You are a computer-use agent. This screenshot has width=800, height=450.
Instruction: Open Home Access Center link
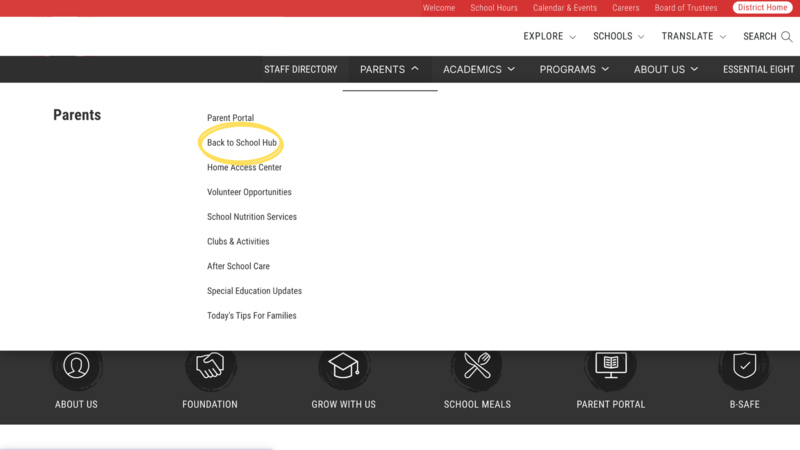(x=244, y=168)
